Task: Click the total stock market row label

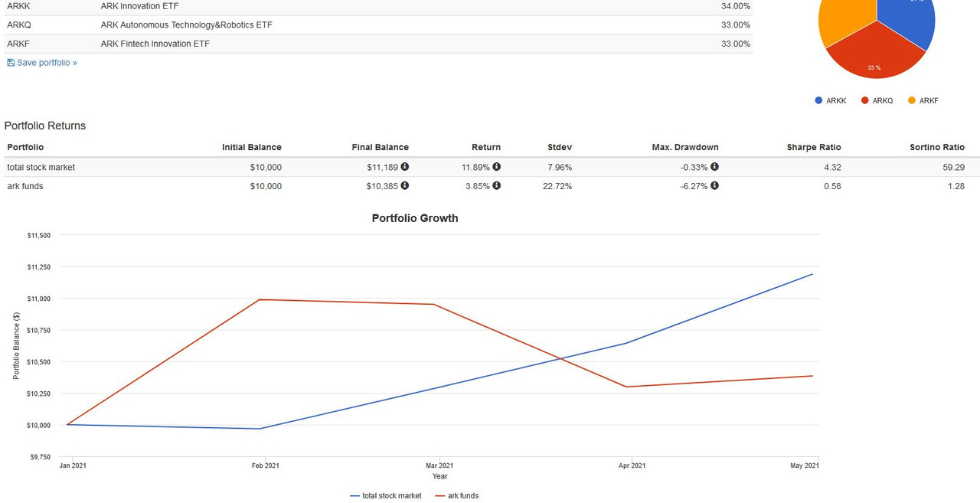Action: click(x=41, y=168)
